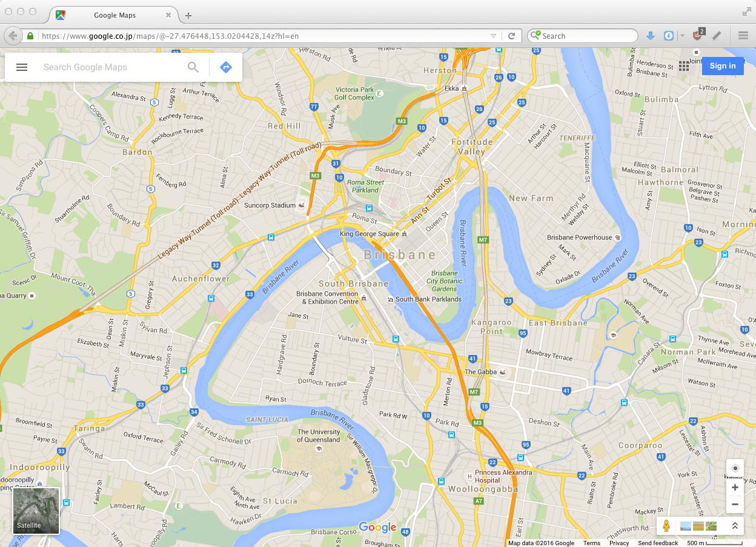756x547 pixels.
Task: Click the Sign in button
Action: (x=723, y=66)
